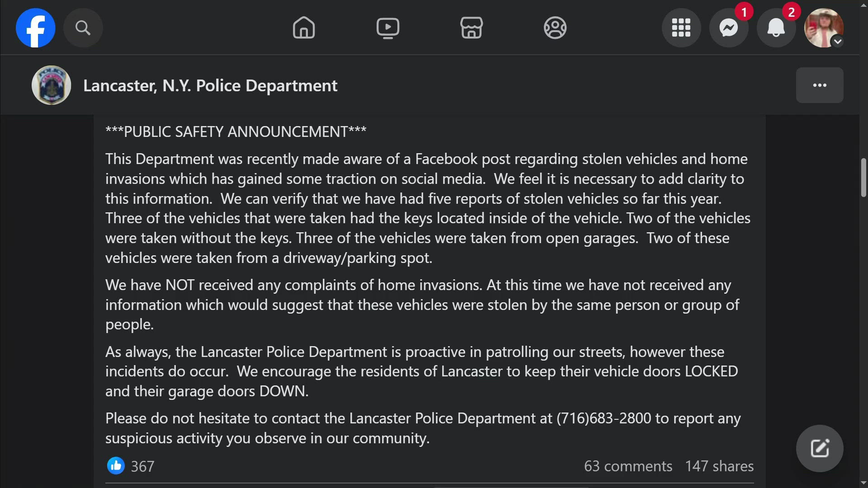Select the Home feed icon

pyautogui.click(x=303, y=28)
